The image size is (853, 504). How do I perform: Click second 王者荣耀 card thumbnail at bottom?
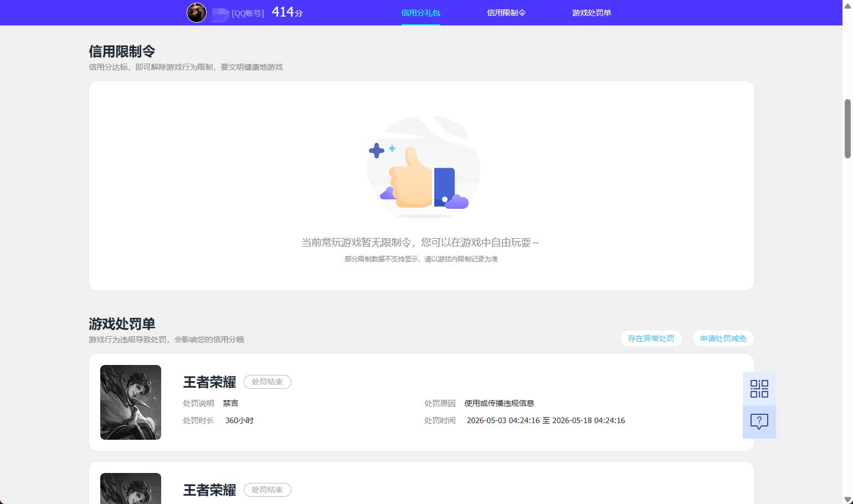pos(131,488)
